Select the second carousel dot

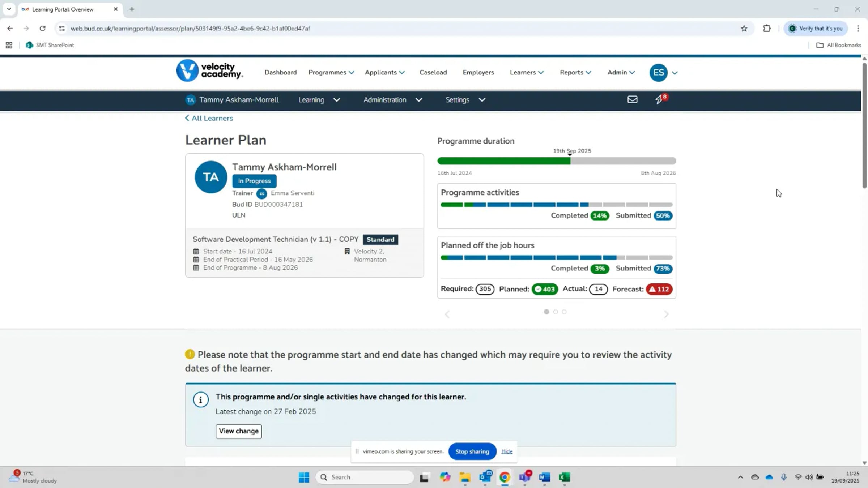point(556,312)
